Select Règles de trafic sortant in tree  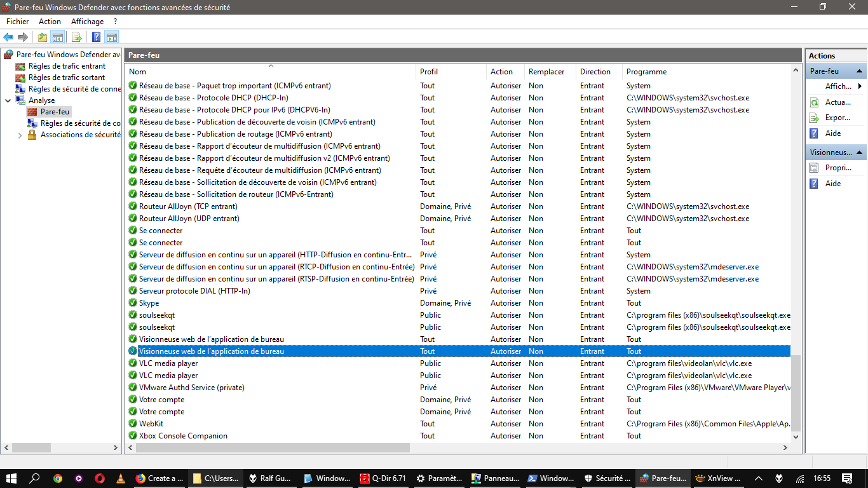coord(66,78)
